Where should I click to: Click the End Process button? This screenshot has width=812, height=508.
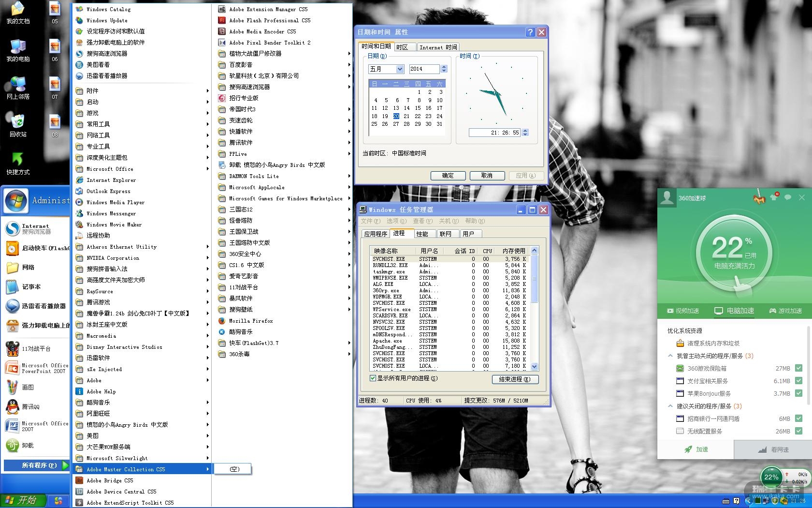(515, 379)
